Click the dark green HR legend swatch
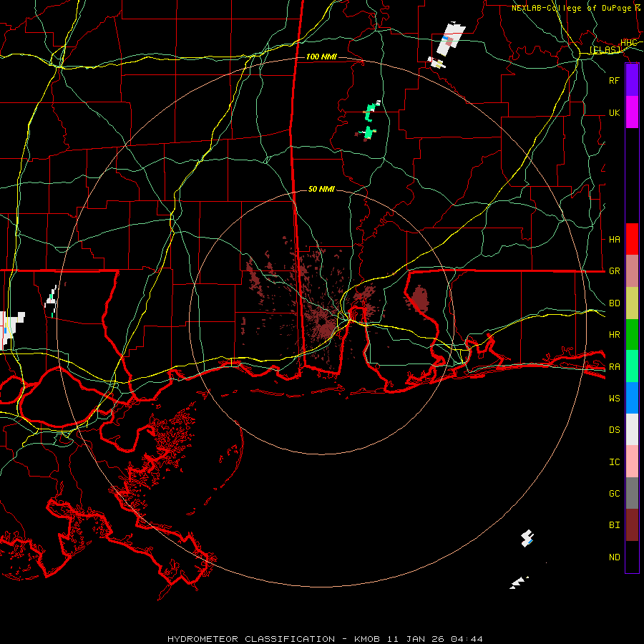 632,334
